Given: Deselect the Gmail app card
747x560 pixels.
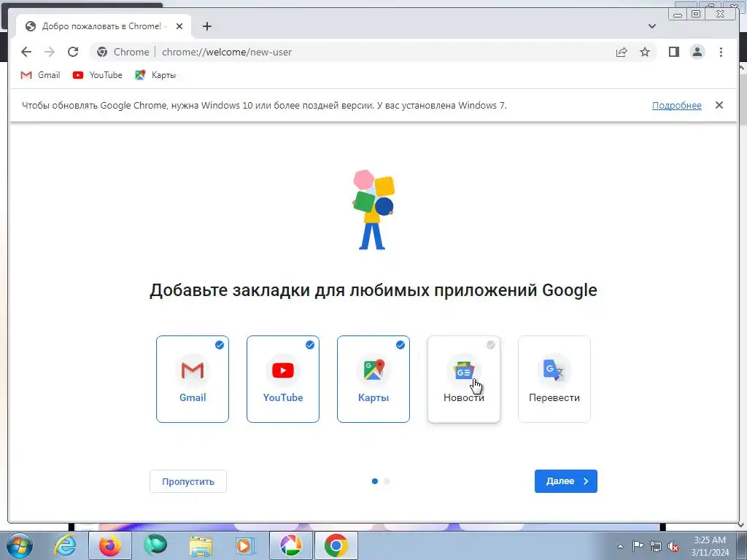Looking at the screenshot, I should 193,379.
